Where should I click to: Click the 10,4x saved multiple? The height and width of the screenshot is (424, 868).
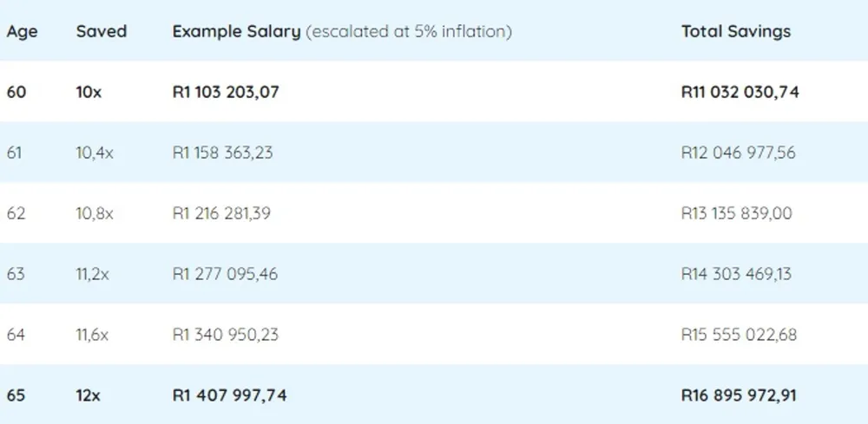click(x=95, y=153)
